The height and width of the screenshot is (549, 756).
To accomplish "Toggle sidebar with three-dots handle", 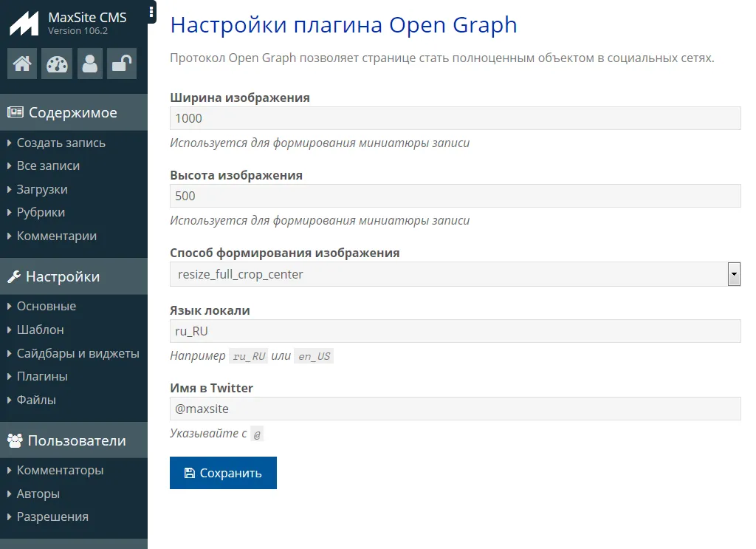I will pyautogui.click(x=151, y=12).
